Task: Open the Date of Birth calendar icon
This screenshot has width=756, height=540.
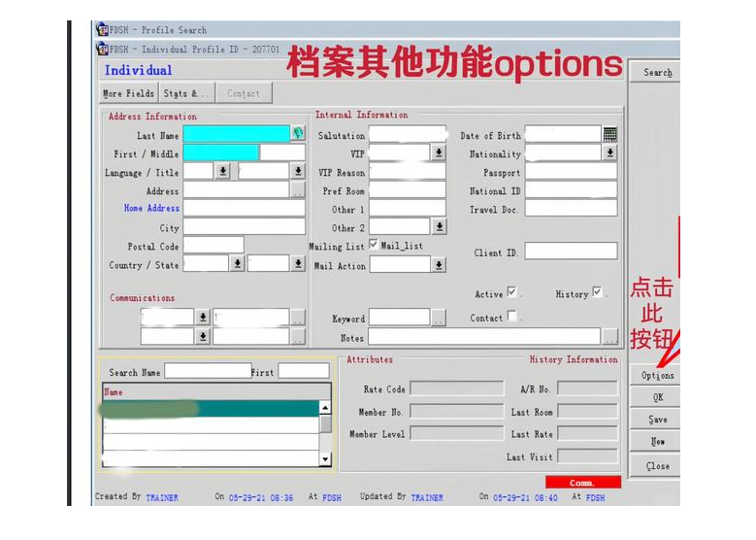Action: click(609, 134)
